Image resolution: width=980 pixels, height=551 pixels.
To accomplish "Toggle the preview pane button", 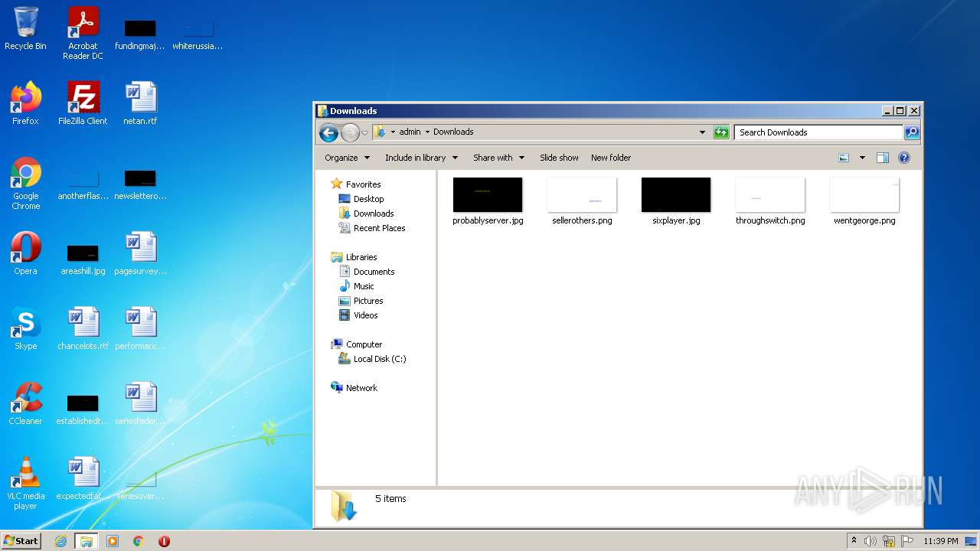I will coord(882,158).
